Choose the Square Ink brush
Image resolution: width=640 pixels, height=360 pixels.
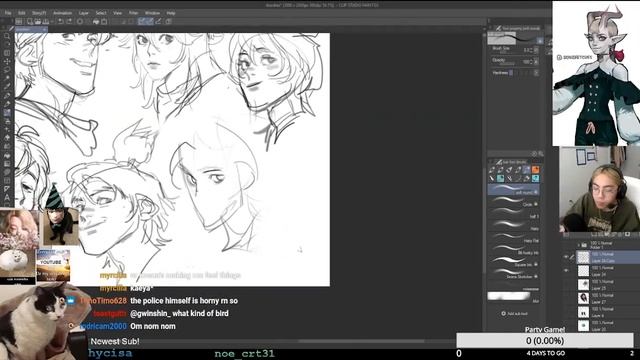513,262
